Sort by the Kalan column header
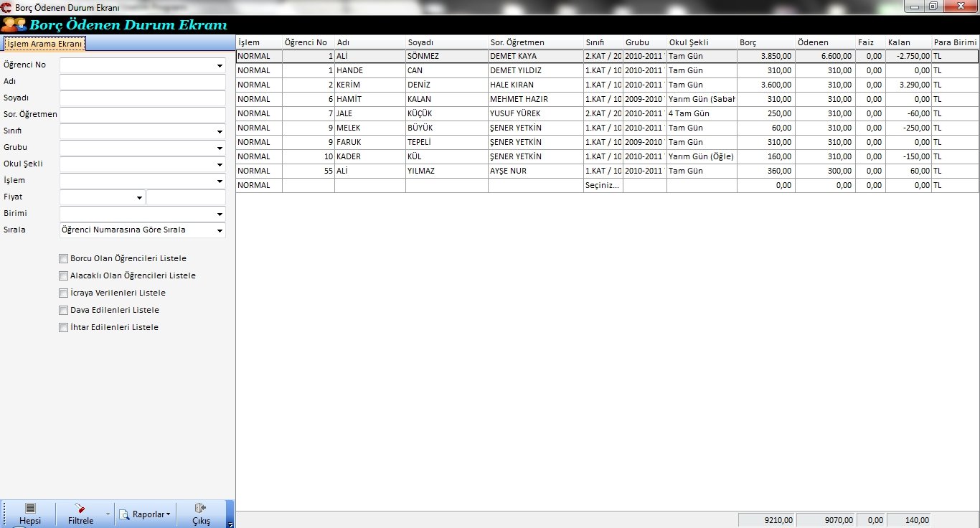The width and height of the screenshot is (980, 528). (908, 42)
